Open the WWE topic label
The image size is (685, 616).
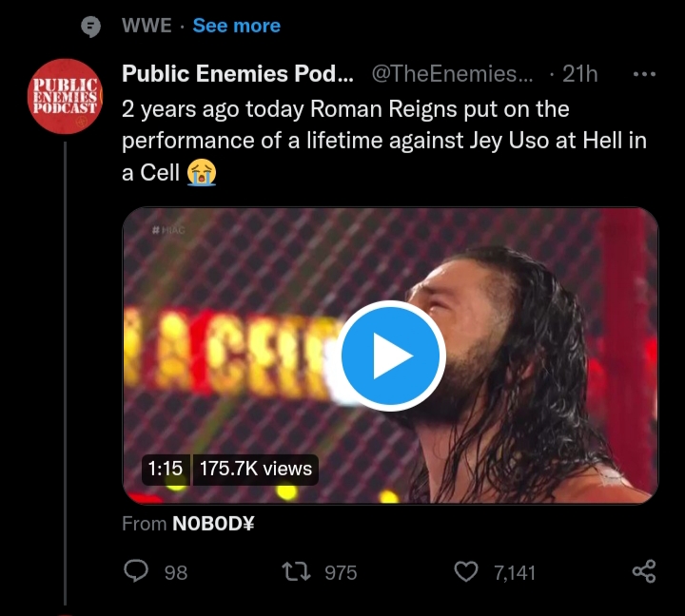[x=147, y=26]
